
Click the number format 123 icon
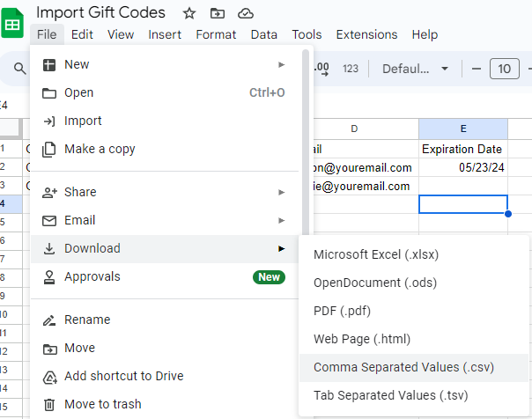point(351,69)
